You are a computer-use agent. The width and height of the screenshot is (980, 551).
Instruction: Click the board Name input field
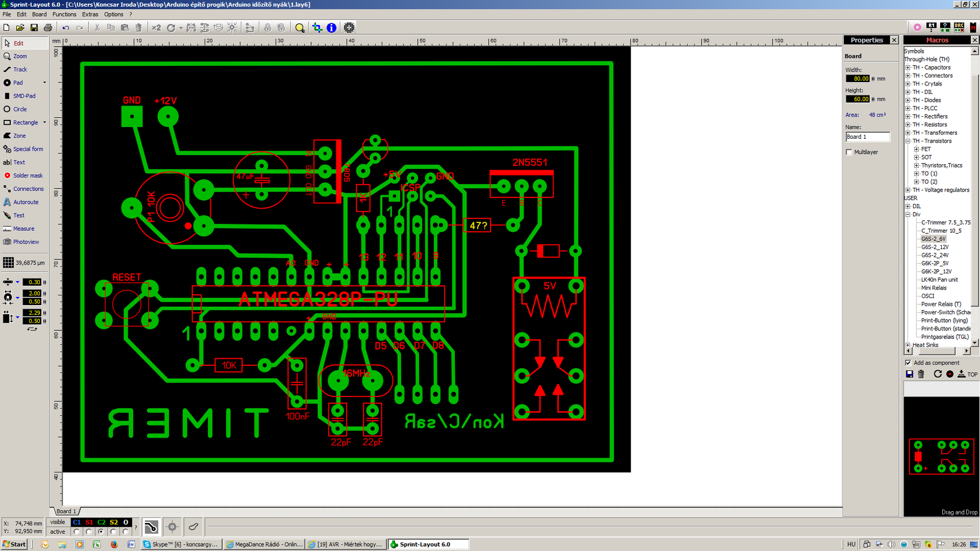pos(867,137)
